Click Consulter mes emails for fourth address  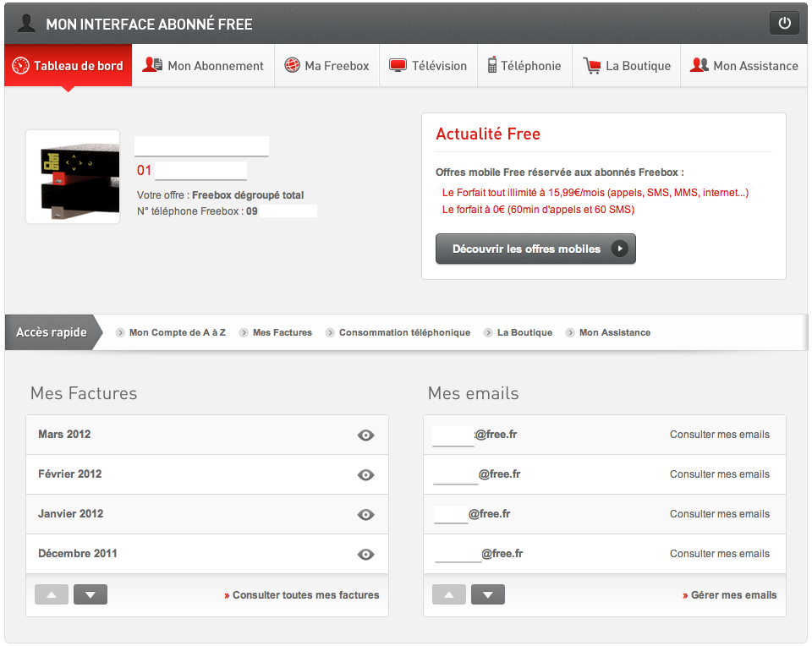pos(719,554)
